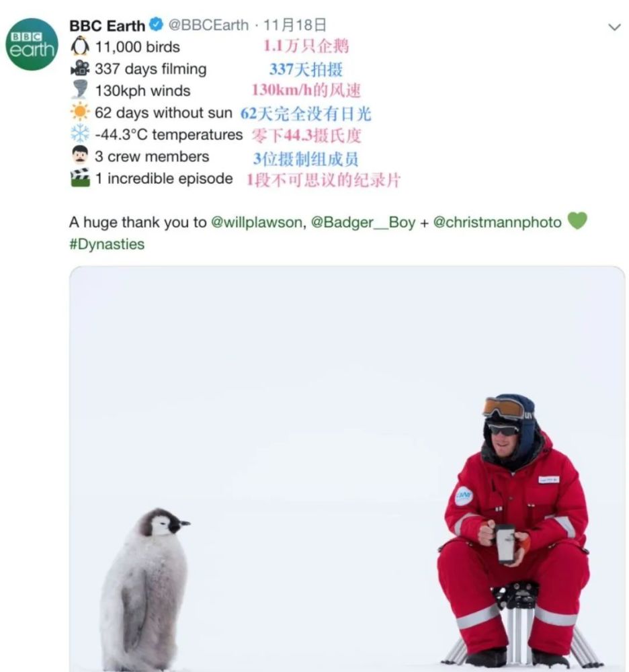Click the green heart emoji
Image resolution: width=629 pixels, height=672 pixels.
click(577, 221)
